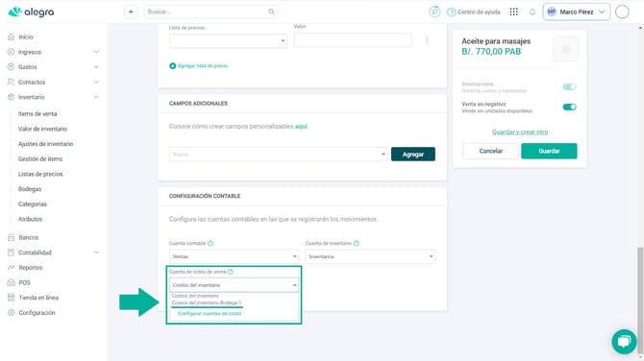Open the live chat widget
The image size is (644, 361).
coord(624,341)
